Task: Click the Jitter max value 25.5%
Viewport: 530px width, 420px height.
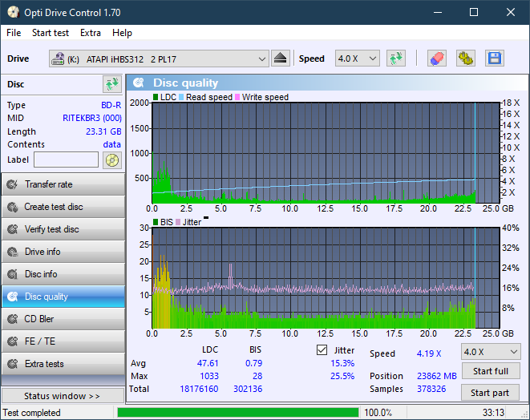Action: point(342,376)
